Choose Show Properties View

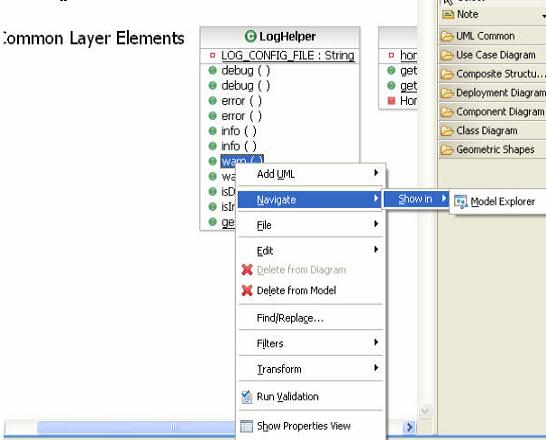311,426
